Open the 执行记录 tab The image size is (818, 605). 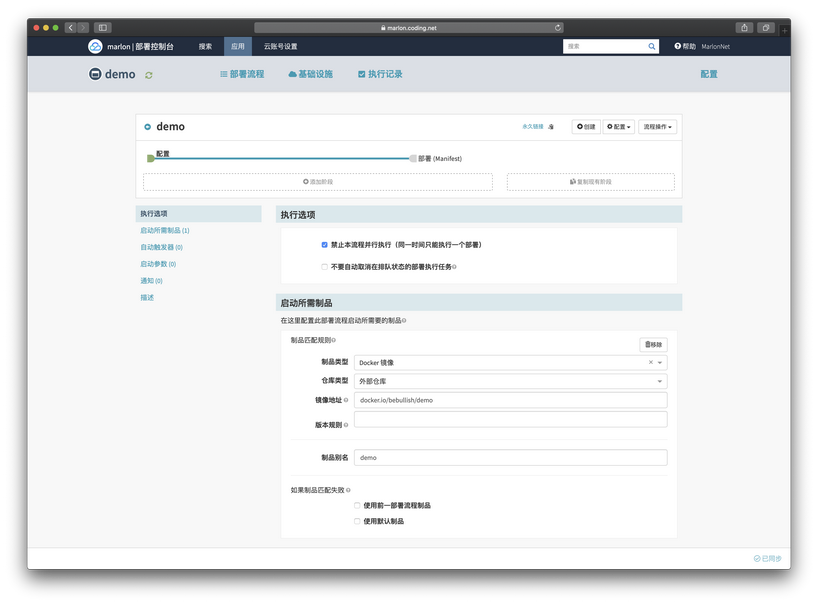380,74
